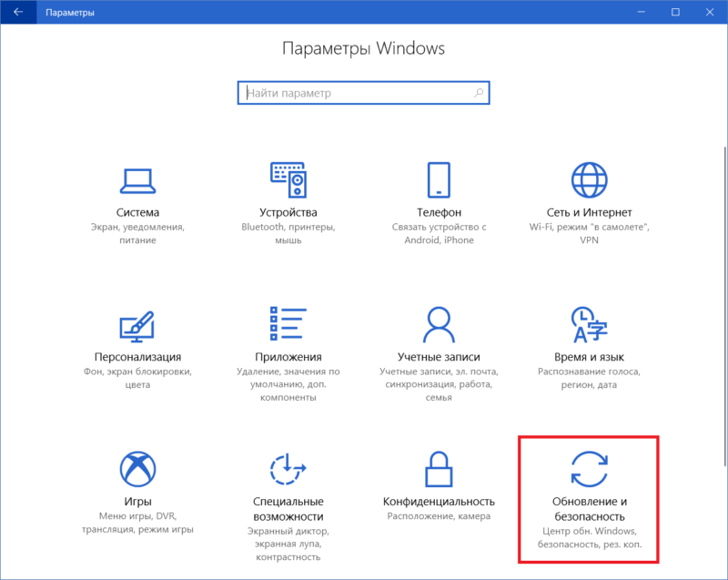Select the Время и язык icon

[x=589, y=325]
